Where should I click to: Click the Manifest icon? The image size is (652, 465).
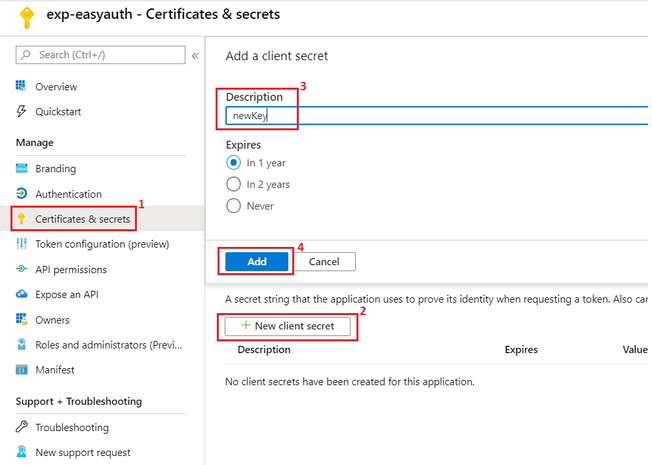[21, 370]
